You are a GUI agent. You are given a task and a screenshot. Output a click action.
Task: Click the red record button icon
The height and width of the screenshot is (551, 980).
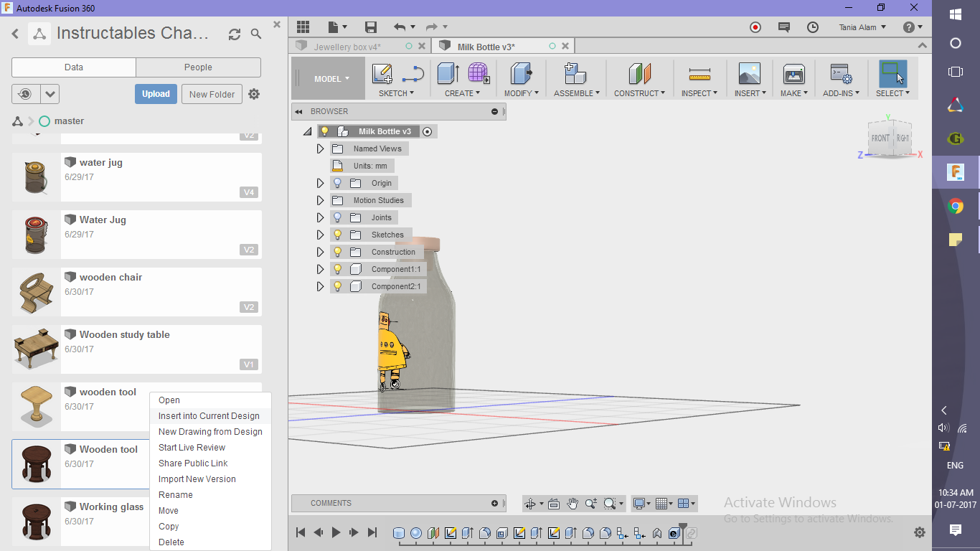[x=755, y=27]
